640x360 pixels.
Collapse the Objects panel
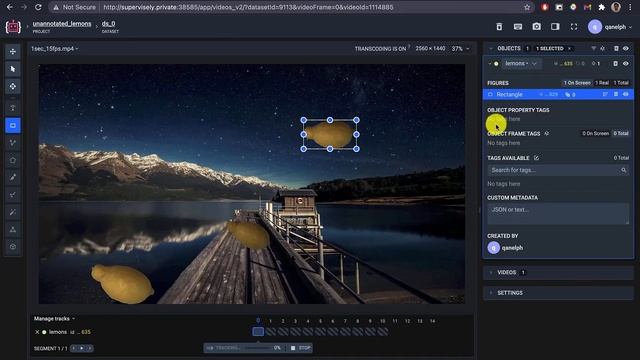click(491, 49)
